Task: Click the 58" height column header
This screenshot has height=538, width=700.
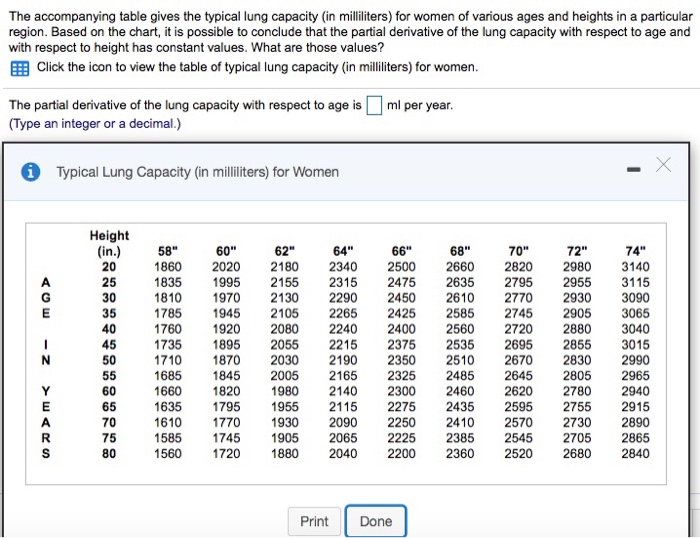Action: [x=168, y=251]
